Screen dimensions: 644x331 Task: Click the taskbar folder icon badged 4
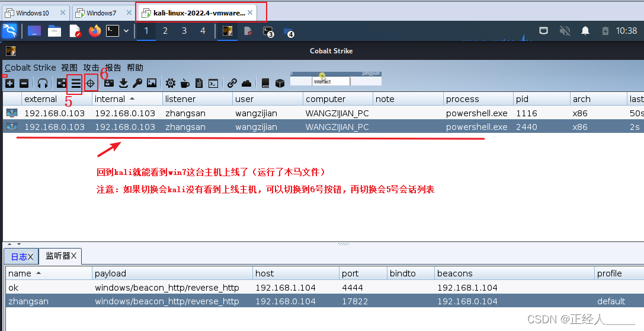pos(289,32)
